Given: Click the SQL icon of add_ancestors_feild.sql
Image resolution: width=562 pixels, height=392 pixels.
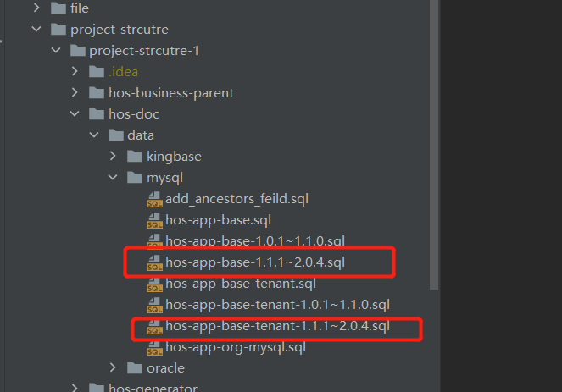Looking at the screenshot, I should pos(154,200).
